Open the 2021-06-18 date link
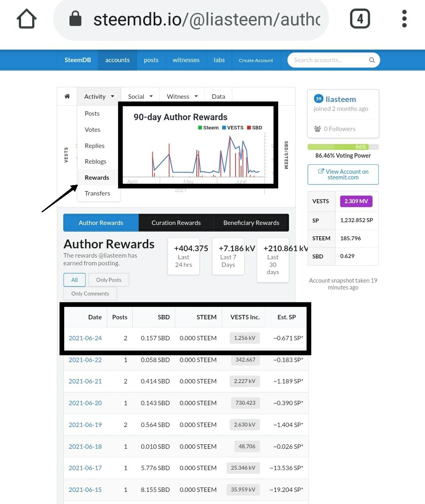The width and height of the screenshot is (425, 504). pyautogui.click(x=85, y=446)
